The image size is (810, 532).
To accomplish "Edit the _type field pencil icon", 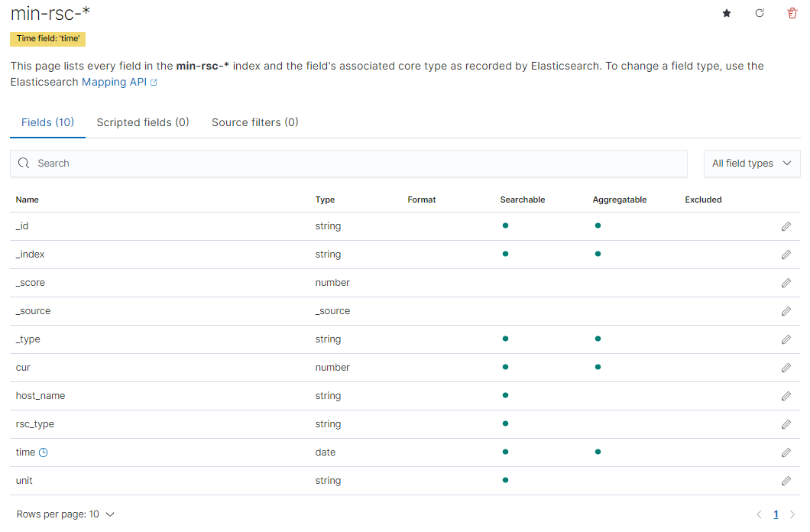I will [x=786, y=339].
